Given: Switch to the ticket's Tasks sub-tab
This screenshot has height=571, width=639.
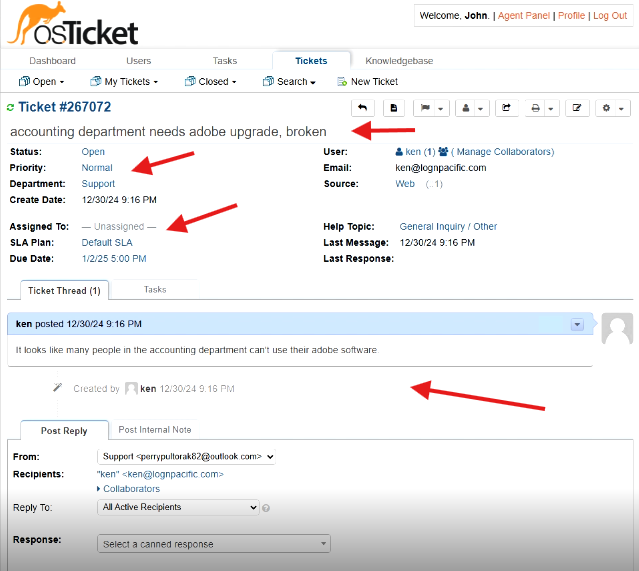Looking at the screenshot, I should pyautogui.click(x=155, y=289).
